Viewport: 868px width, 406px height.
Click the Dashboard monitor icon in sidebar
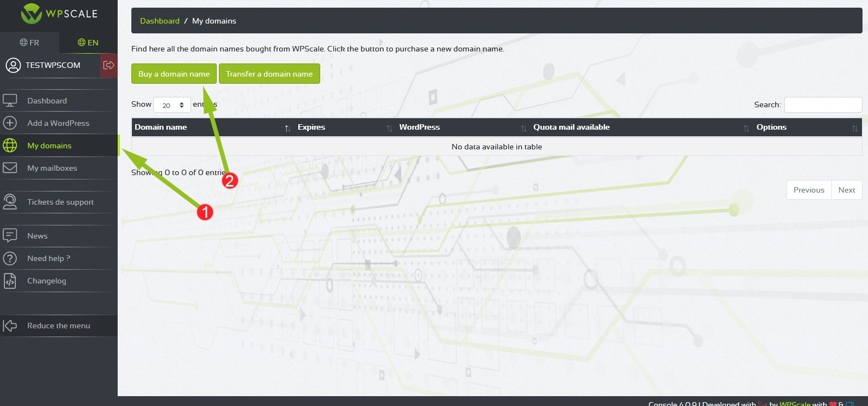10,101
